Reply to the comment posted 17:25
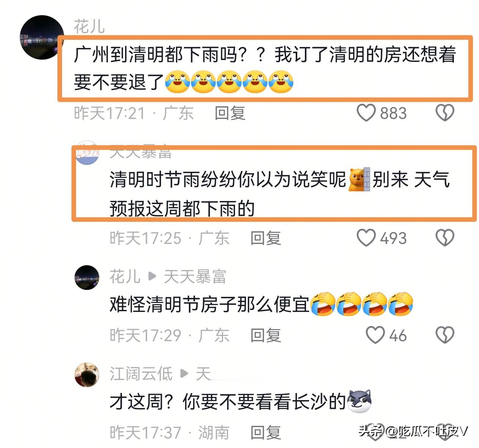 [266, 238]
